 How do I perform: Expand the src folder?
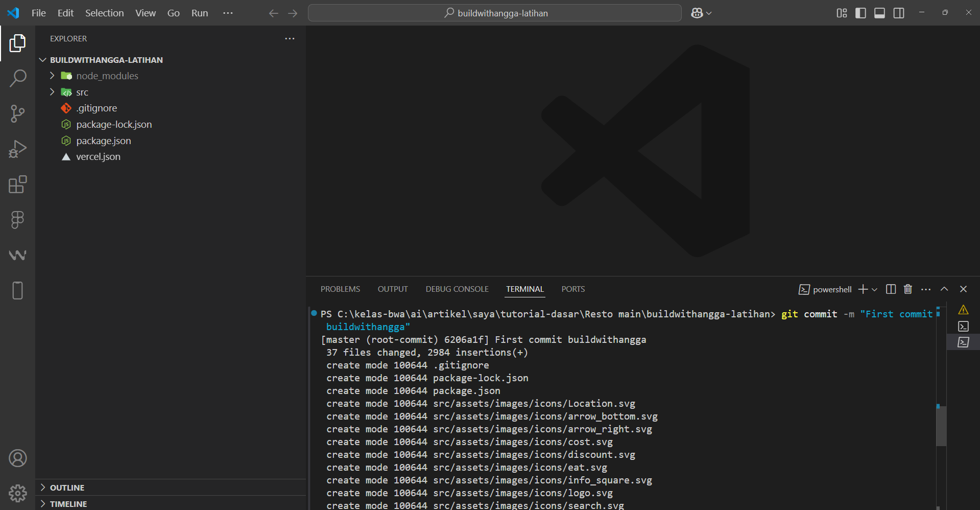click(171, 92)
